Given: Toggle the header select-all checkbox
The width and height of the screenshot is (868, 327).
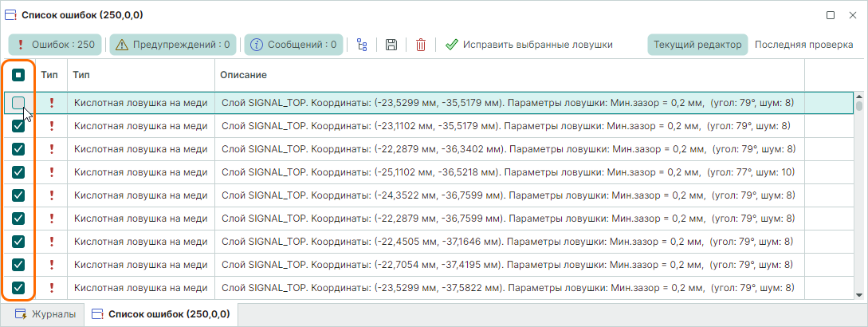Looking at the screenshot, I should [18, 74].
